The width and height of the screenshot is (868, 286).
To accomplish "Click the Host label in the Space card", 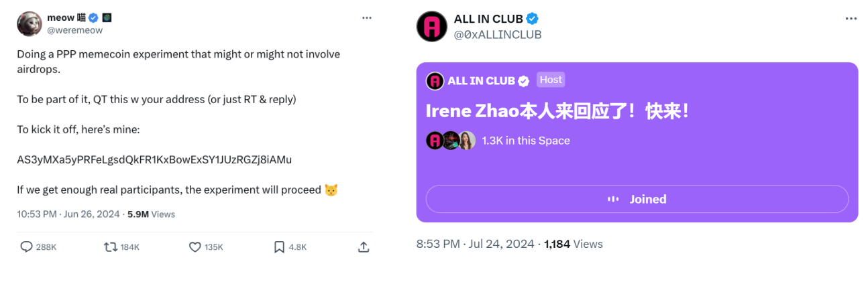I will [551, 80].
